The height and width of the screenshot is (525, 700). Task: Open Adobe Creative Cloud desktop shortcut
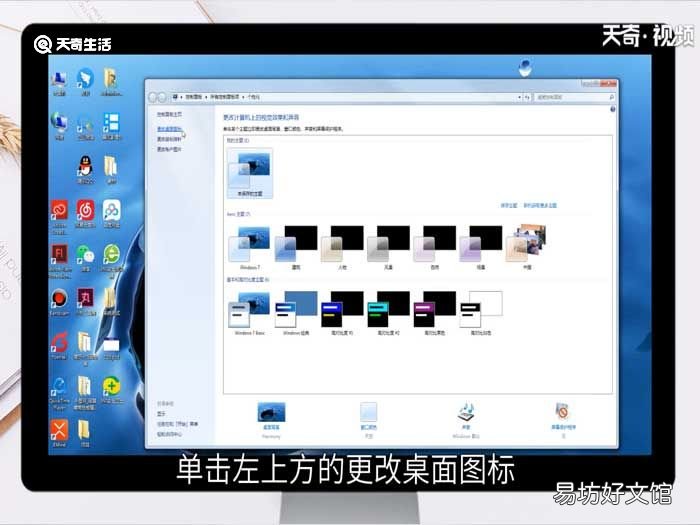[x=59, y=217]
